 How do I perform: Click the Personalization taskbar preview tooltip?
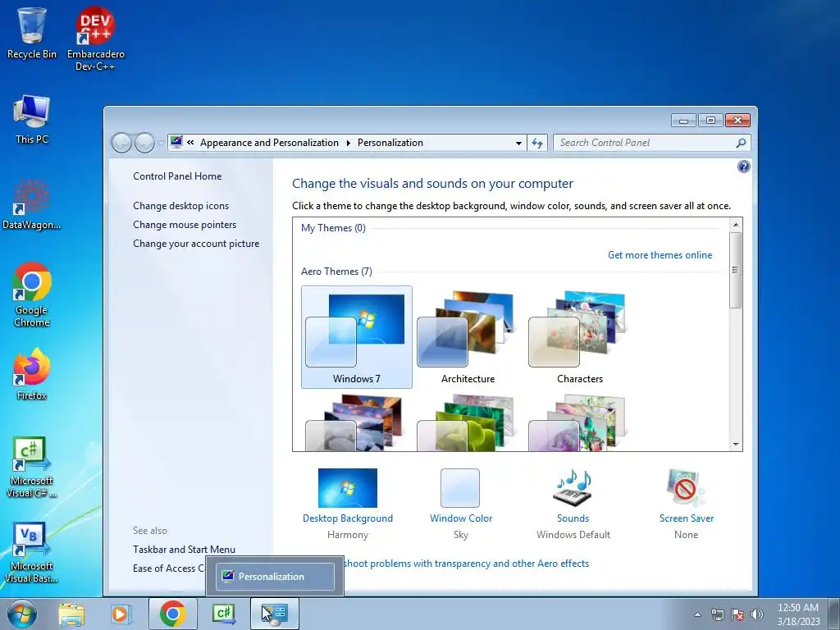[x=275, y=577]
